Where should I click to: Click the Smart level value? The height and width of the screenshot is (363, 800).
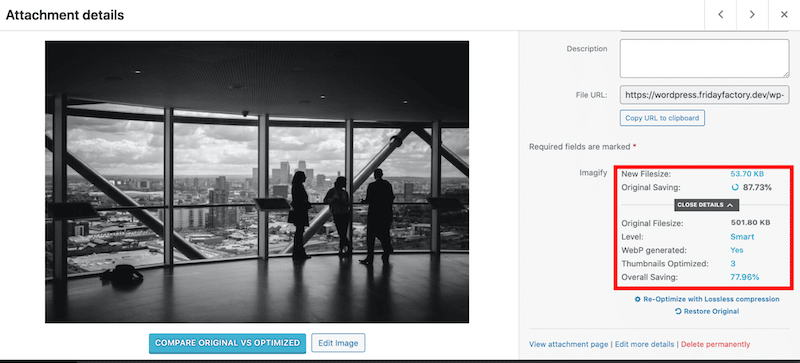tap(742, 237)
